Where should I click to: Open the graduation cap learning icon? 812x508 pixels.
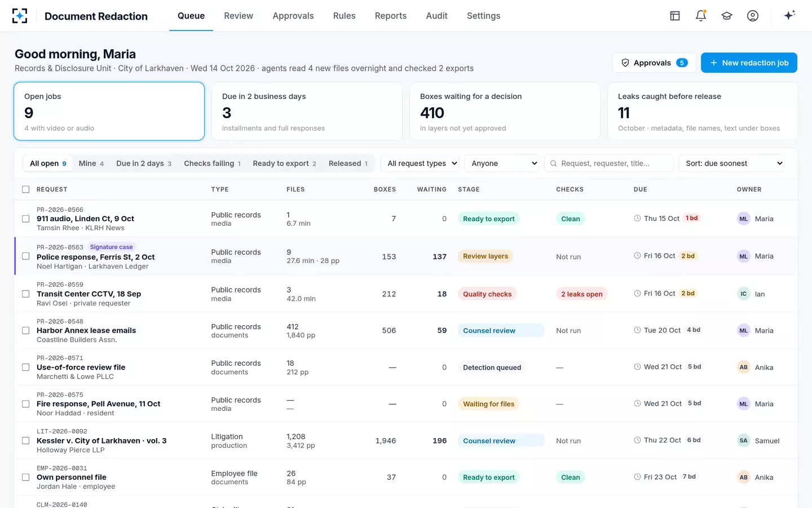click(727, 16)
